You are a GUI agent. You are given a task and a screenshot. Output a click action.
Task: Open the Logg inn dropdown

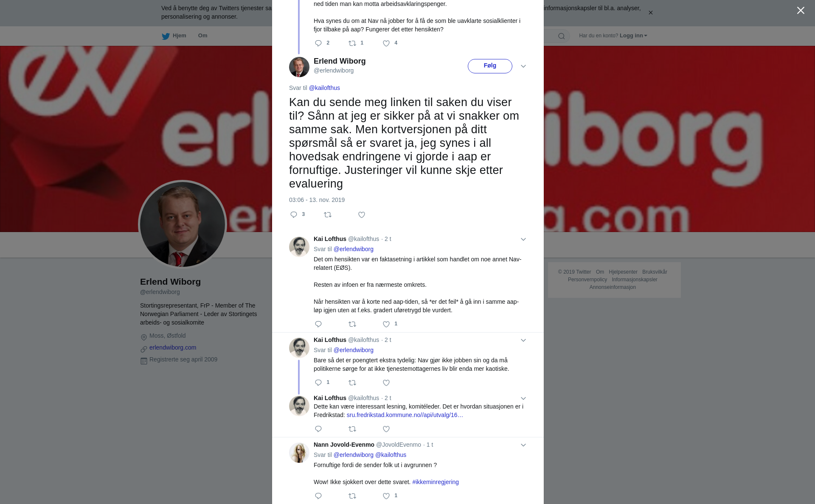[633, 36]
